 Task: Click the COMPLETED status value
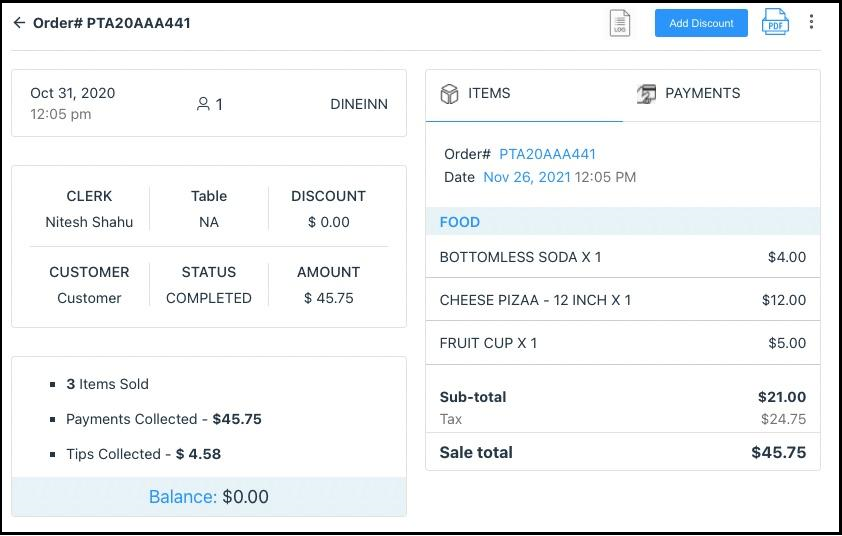tap(209, 298)
